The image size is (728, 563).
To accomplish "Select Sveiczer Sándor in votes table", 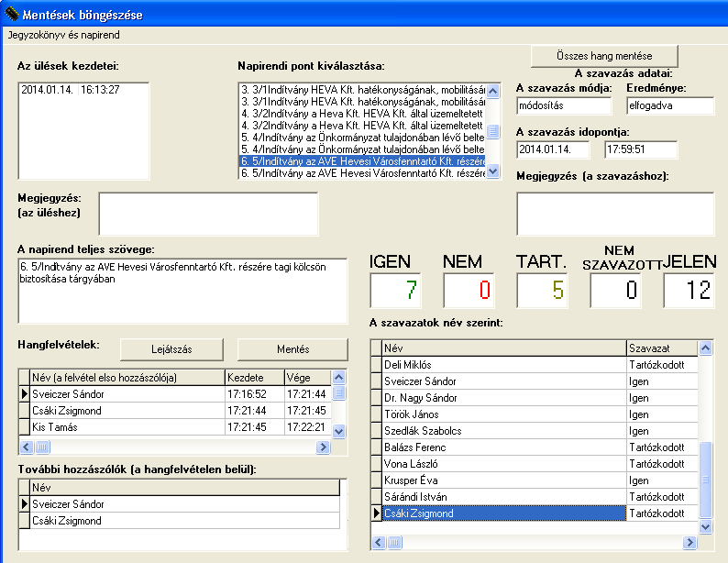I will tap(535, 381).
